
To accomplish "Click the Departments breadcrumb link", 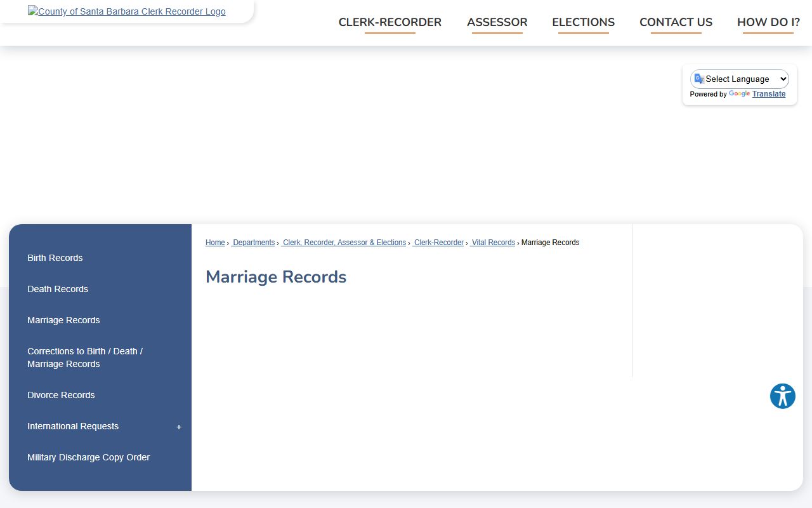I will 253,243.
